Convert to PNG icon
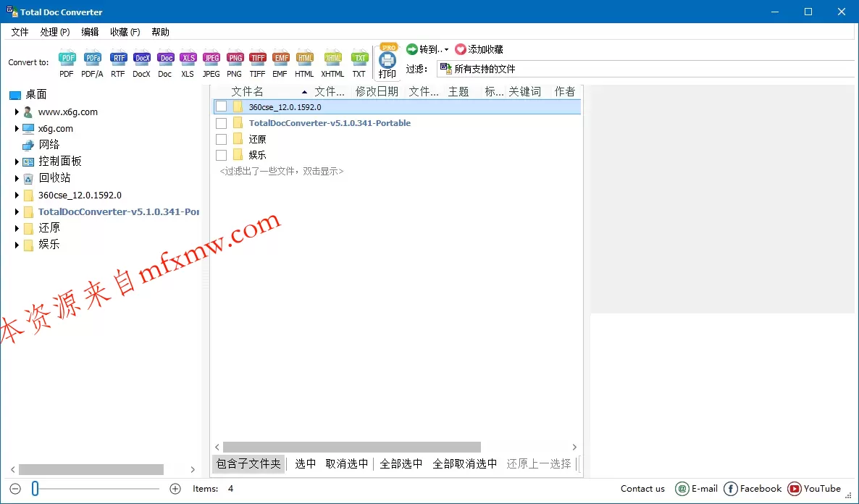 (235, 58)
